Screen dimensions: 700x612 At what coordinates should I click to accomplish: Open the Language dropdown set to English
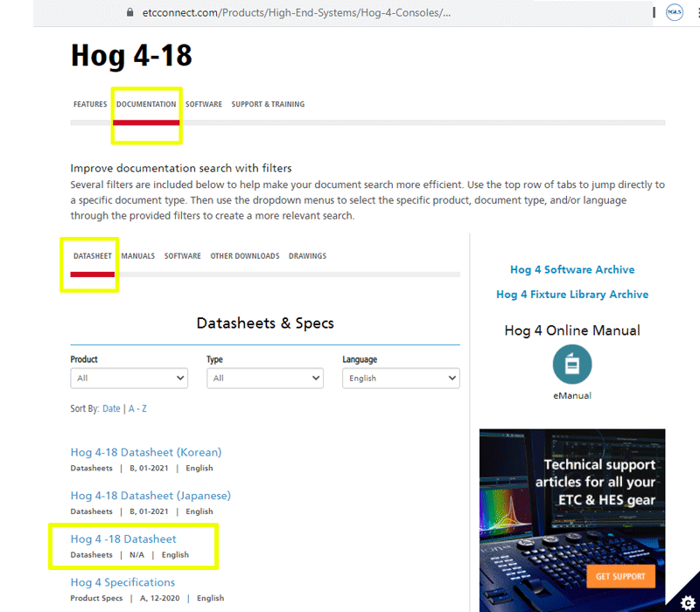pyautogui.click(x=401, y=379)
